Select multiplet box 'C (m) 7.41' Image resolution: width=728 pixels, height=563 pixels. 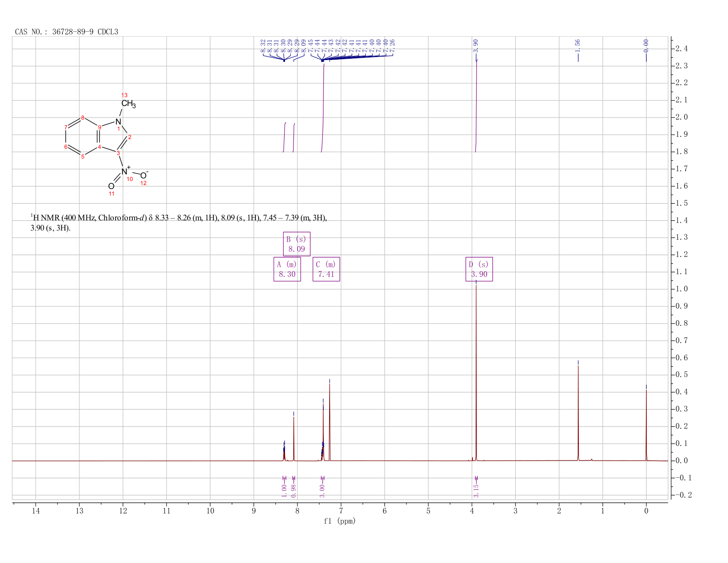[326, 269]
